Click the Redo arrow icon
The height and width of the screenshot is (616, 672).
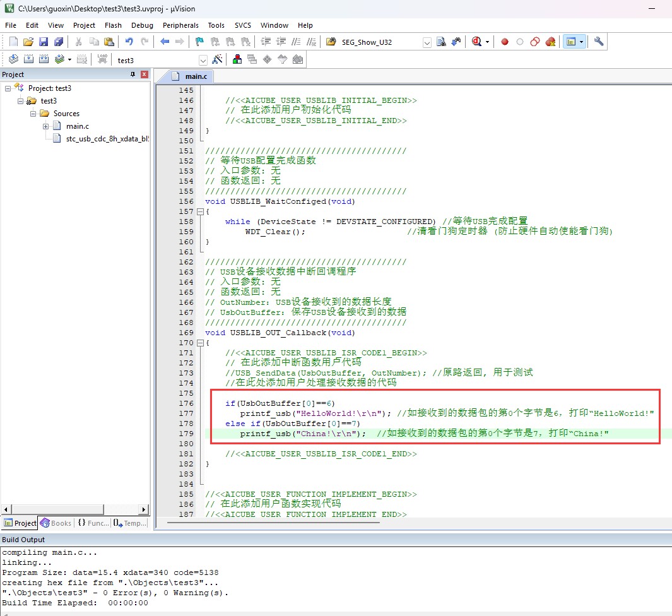tap(145, 42)
